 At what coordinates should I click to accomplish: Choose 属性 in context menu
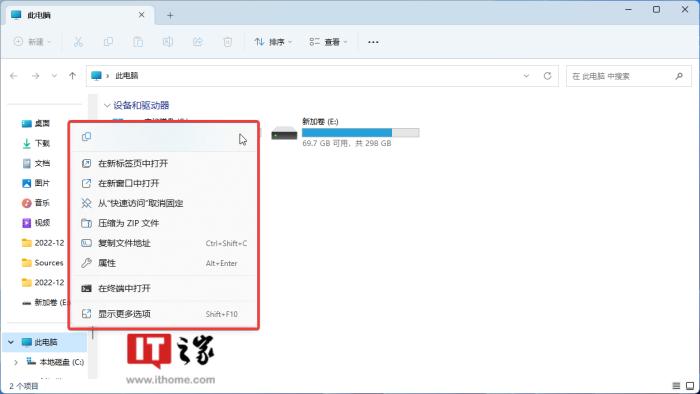(x=164, y=263)
